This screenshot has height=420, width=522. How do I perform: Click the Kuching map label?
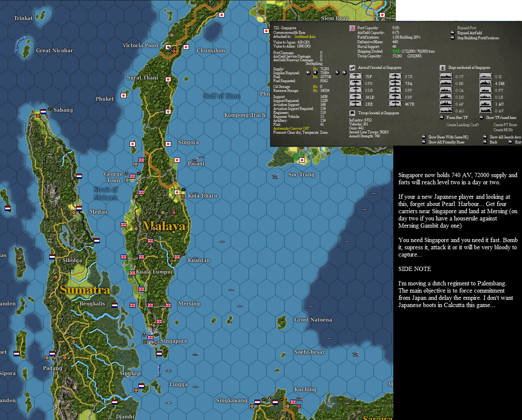pos(305,389)
